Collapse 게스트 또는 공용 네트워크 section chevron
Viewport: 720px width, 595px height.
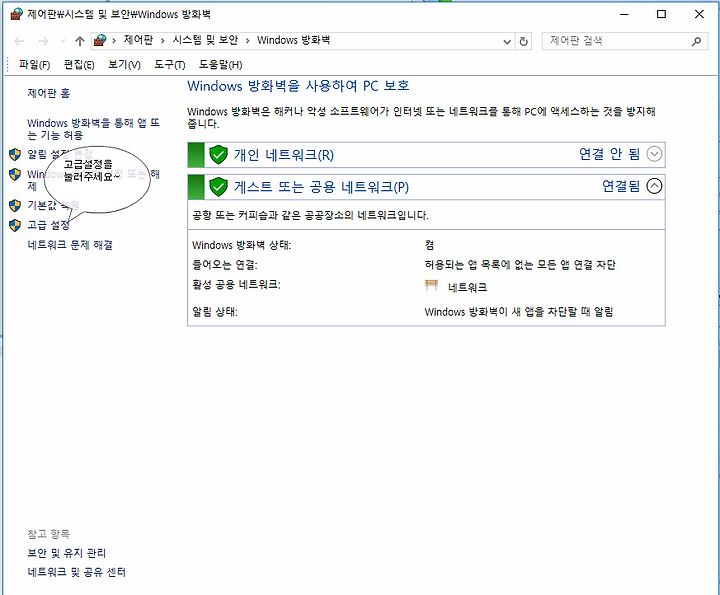[654, 186]
